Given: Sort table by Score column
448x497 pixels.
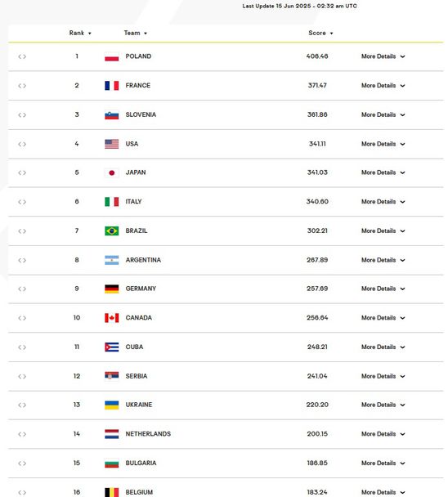Looking at the screenshot, I should (320, 33).
